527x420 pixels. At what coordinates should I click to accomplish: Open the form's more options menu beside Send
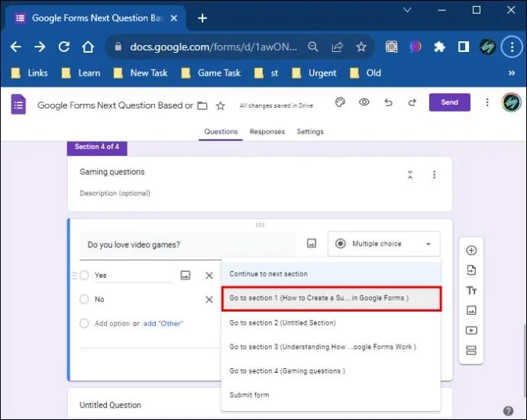pyautogui.click(x=487, y=102)
